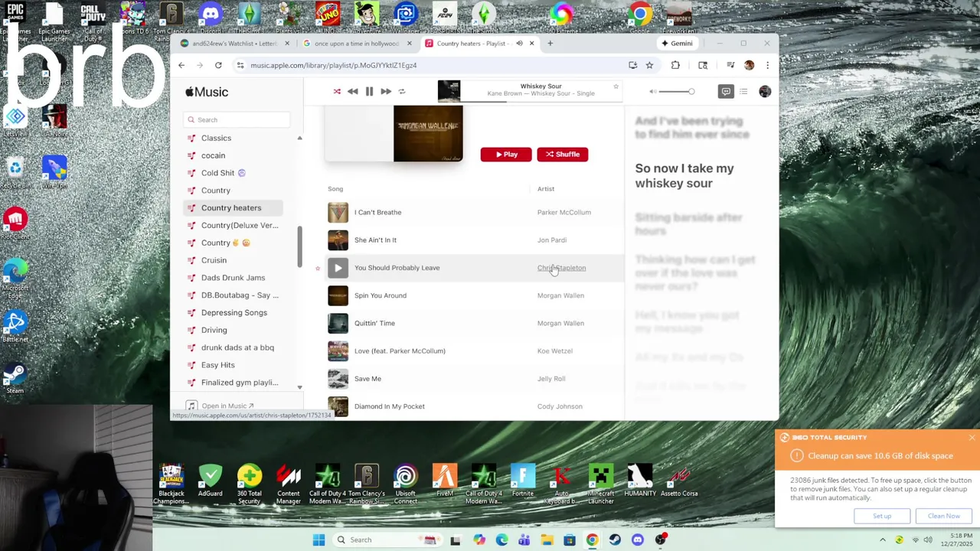The height and width of the screenshot is (551, 980).
Task: Click the playlist sidebar down arrow
Action: [x=299, y=387]
